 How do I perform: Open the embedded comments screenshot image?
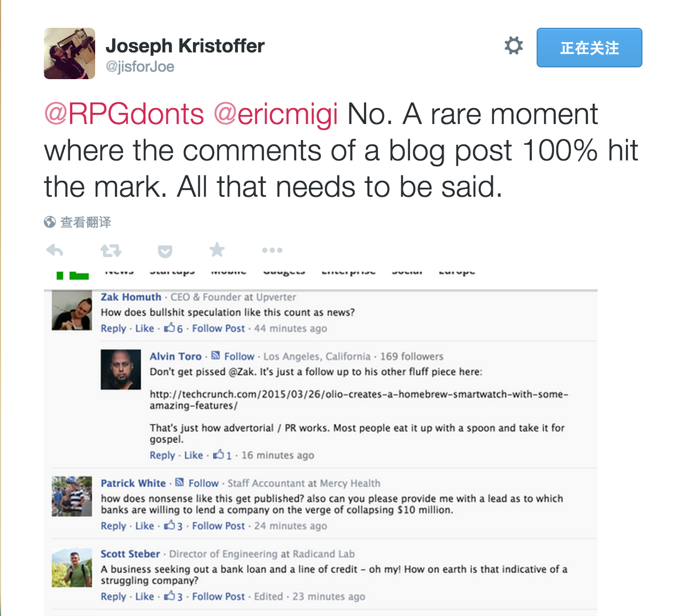(x=321, y=438)
